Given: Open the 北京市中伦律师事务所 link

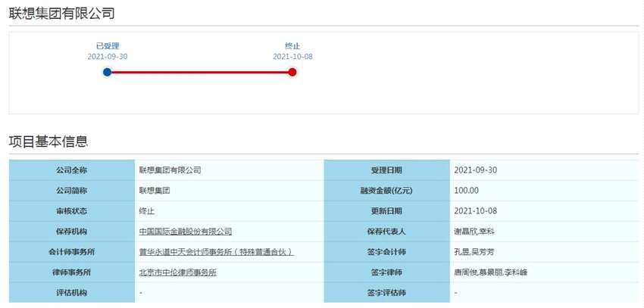Looking at the screenshot, I should tap(178, 272).
